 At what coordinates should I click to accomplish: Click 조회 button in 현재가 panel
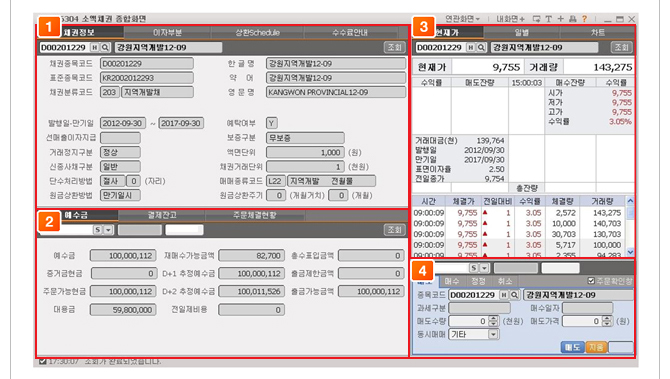[621, 47]
